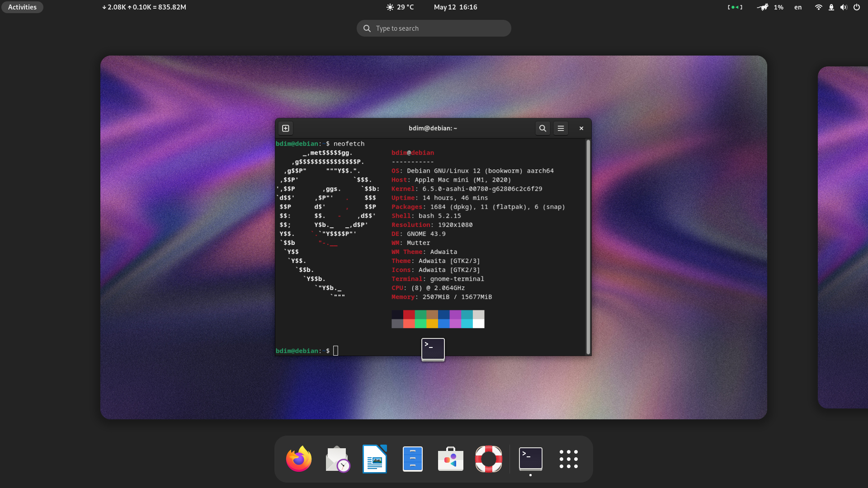This screenshot has height=488, width=868.
Task: Open the terminal hamburger menu
Action: (x=561, y=128)
